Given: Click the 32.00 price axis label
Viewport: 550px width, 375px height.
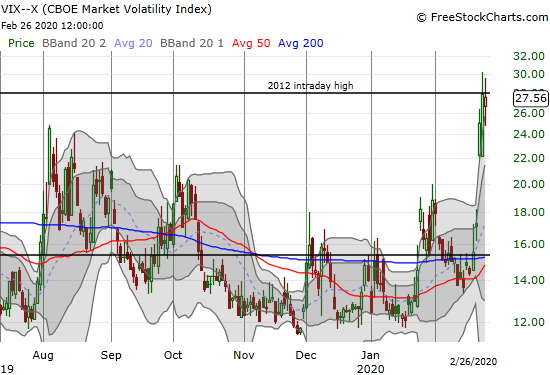Looking at the screenshot, I should pos(529,56).
